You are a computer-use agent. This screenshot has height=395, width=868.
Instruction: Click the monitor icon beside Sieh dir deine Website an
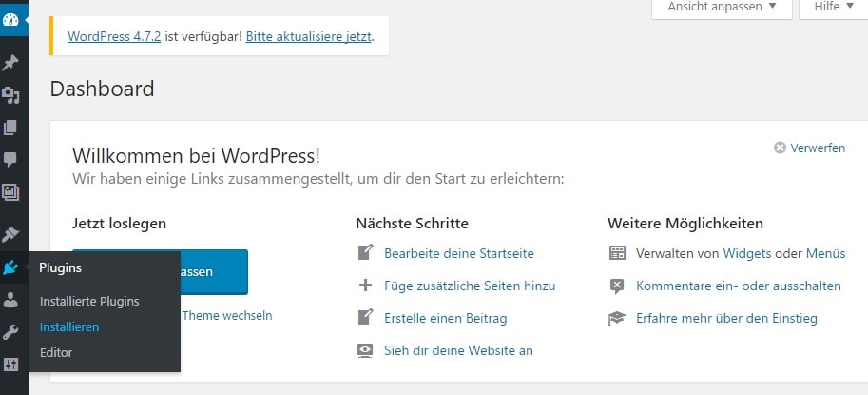coord(365,350)
